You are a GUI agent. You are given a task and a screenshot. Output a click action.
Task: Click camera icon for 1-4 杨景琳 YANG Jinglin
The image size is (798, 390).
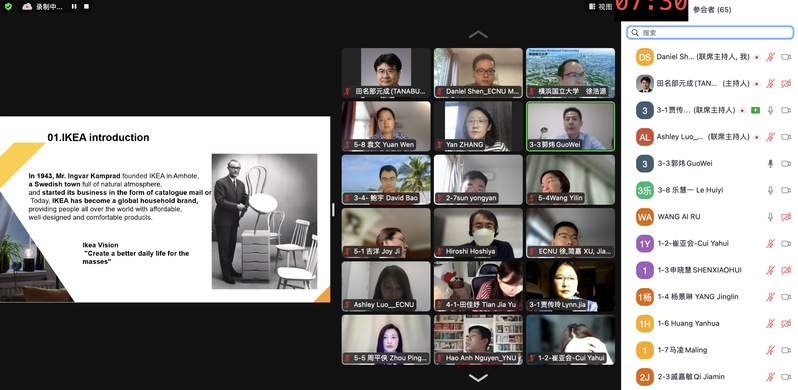[786, 297]
